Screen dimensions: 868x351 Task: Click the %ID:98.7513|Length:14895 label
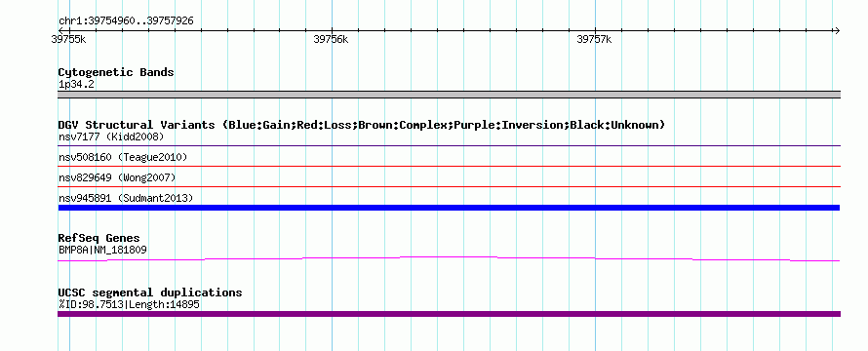pyautogui.click(x=129, y=304)
